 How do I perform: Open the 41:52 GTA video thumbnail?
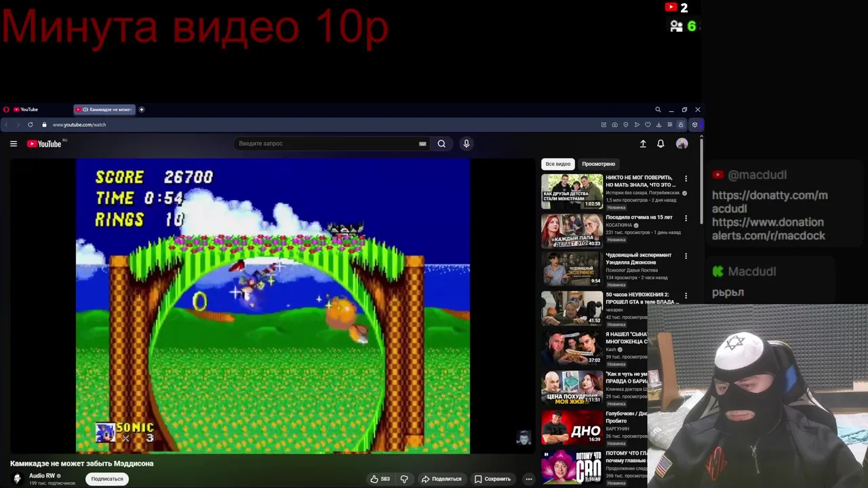click(x=572, y=309)
